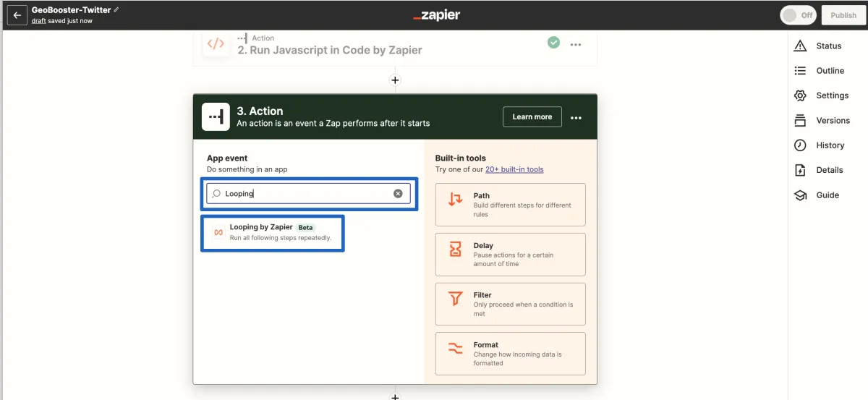868x400 pixels.
Task: Click the Details file icon
Action: point(800,170)
